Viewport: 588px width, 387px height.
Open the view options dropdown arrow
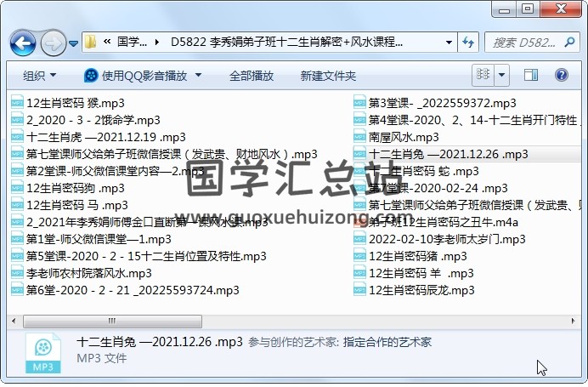click(501, 75)
